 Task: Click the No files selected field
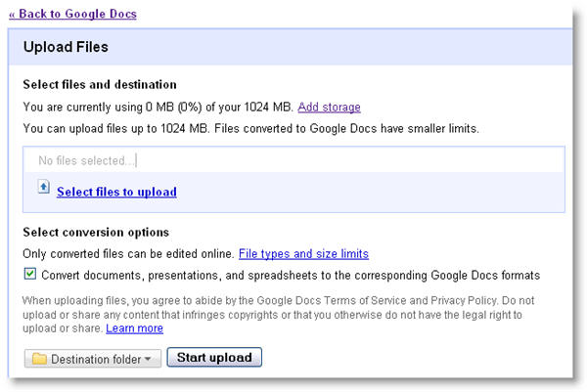click(x=293, y=160)
